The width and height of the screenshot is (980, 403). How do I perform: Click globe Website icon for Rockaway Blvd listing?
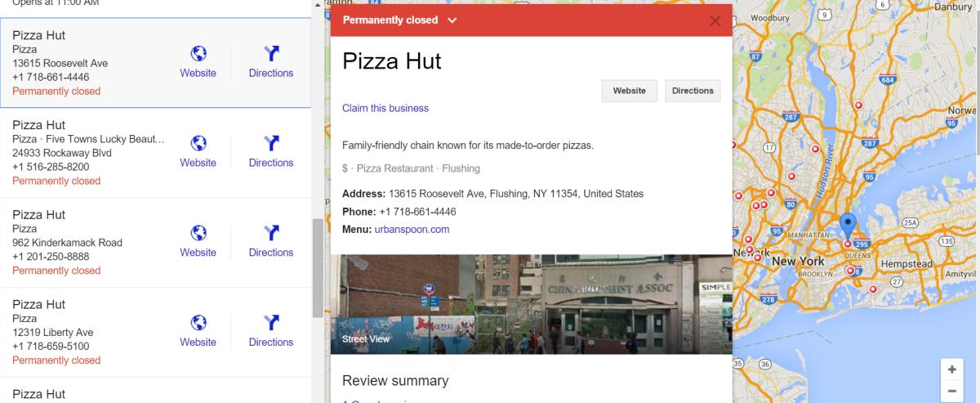click(x=198, y=144)
